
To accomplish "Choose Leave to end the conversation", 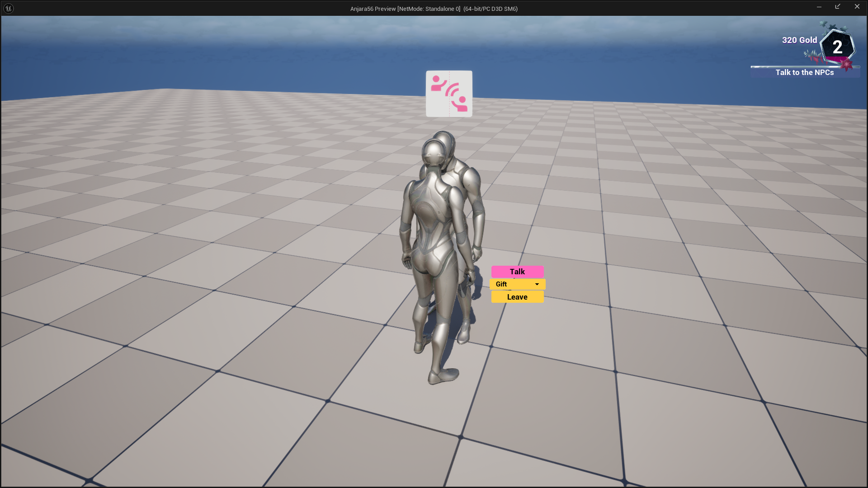I will coord(517,297).
